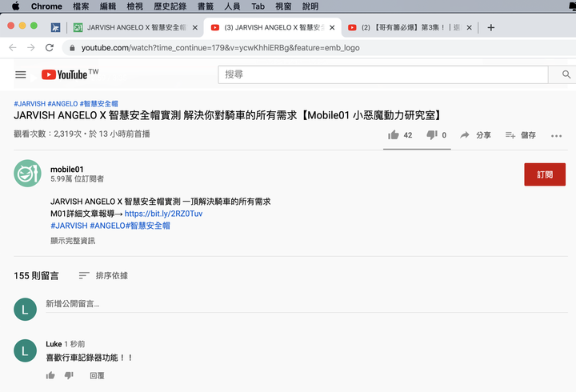Reload the current page

coord(50,48)
